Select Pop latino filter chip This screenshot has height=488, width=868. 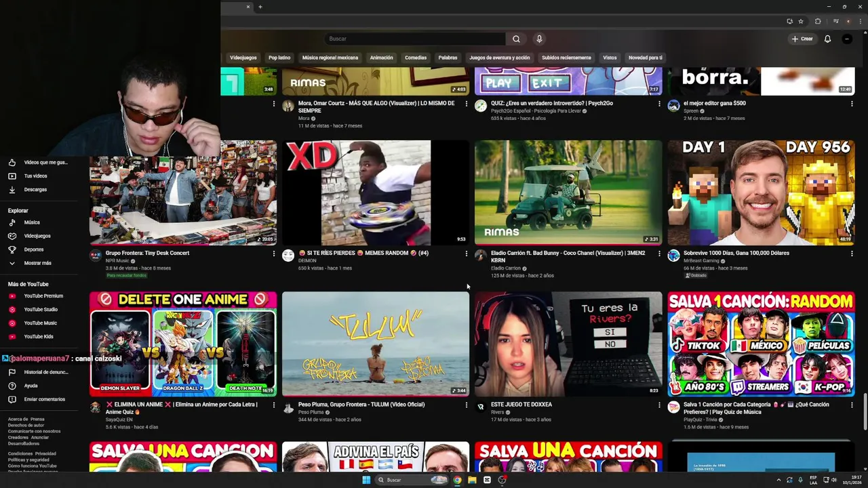click(x=279, y=58)
